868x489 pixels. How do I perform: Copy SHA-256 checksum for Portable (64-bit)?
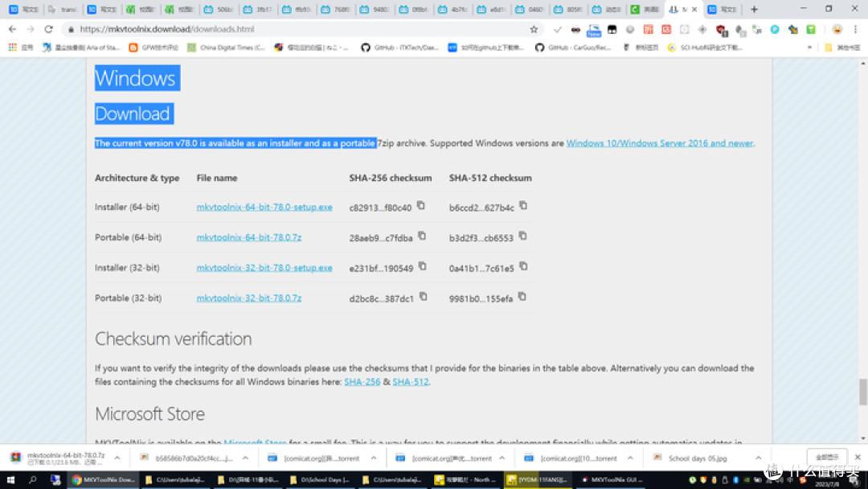[421, 236]
